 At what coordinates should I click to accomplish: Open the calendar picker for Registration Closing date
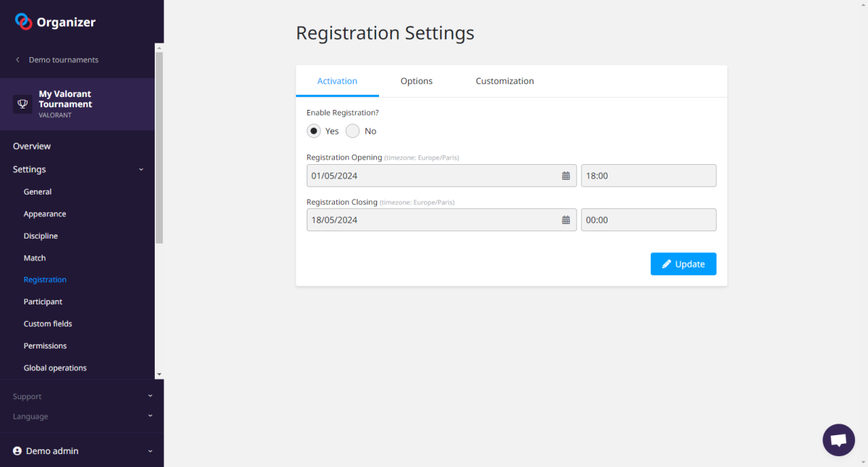coord(566,220)
